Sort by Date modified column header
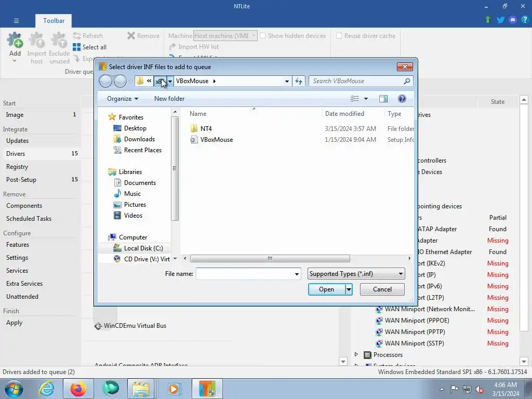532x399 pixels. pos(345,114)
